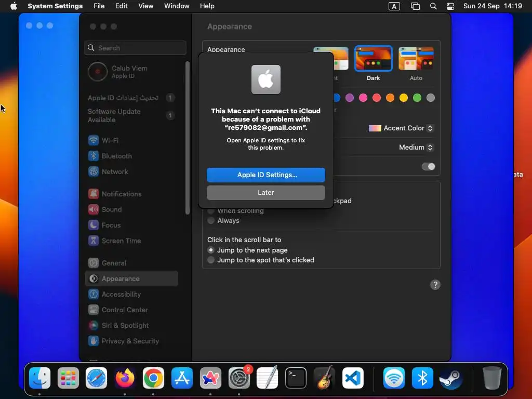Choose the purple accent color
The height and width of the screenshot is (399, 532).
[x=350, y=98]
